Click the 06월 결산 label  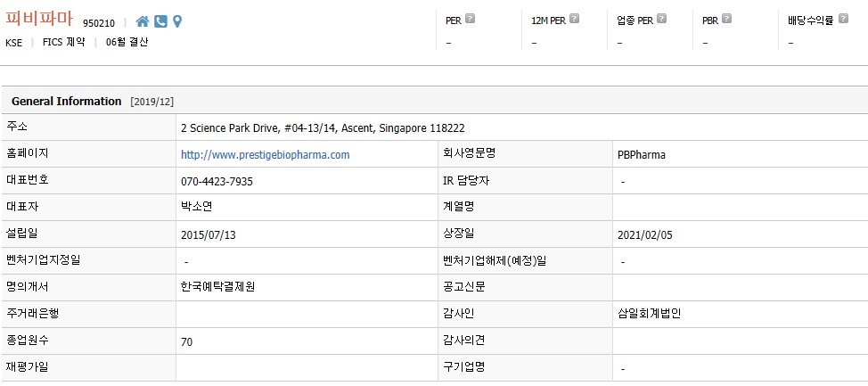pyautogui.click(x=127, y=42)
